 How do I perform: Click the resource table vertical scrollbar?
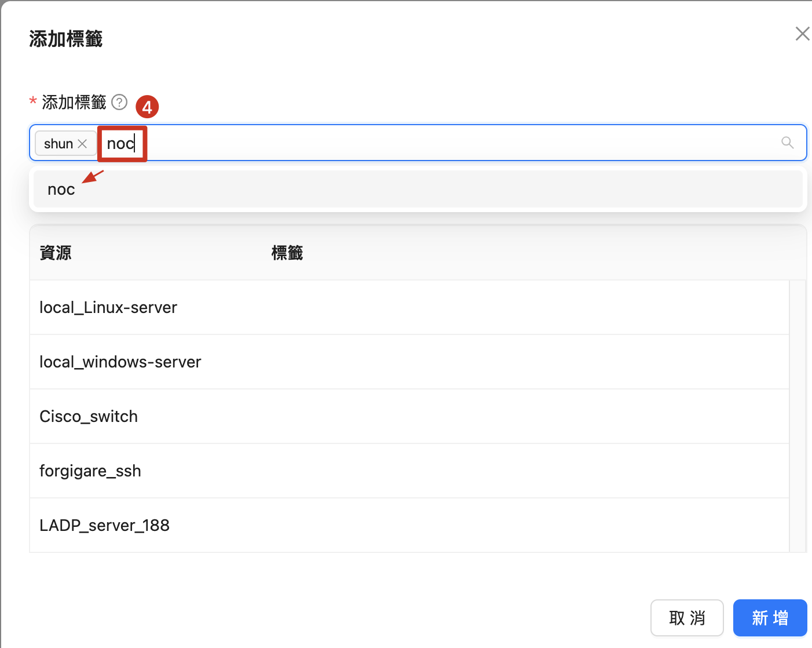click(798, 415)
